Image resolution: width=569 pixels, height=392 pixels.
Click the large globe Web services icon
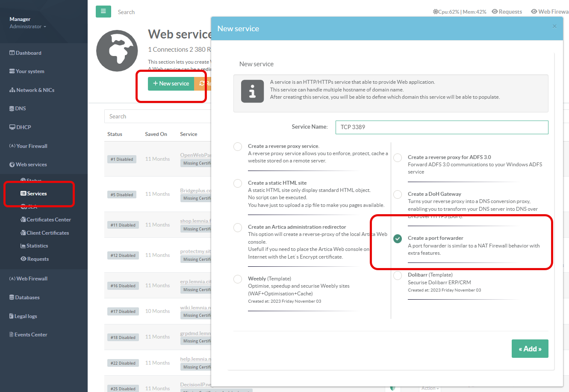coord(117,51)
